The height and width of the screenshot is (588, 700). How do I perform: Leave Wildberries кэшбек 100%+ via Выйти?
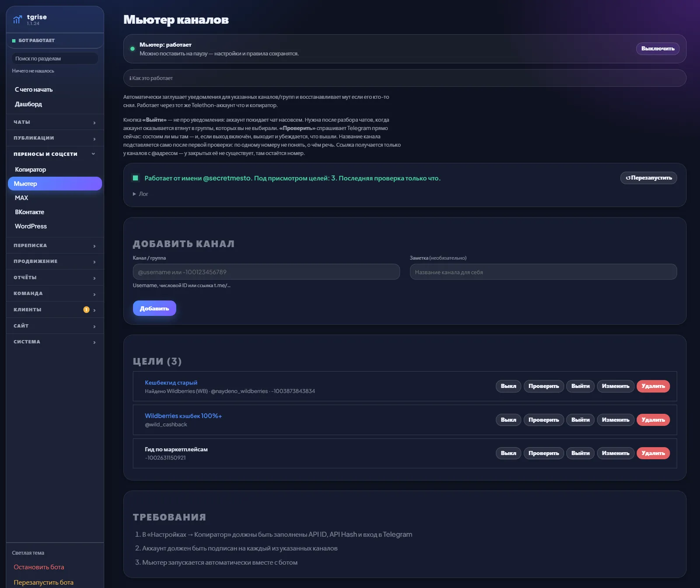[580, 420]
